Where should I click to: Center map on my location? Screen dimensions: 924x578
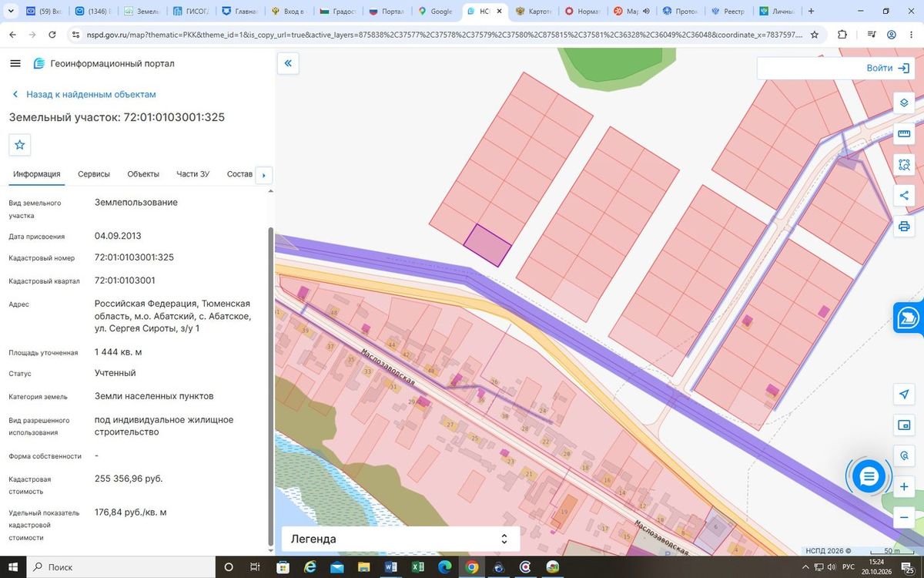pos(904,395)
